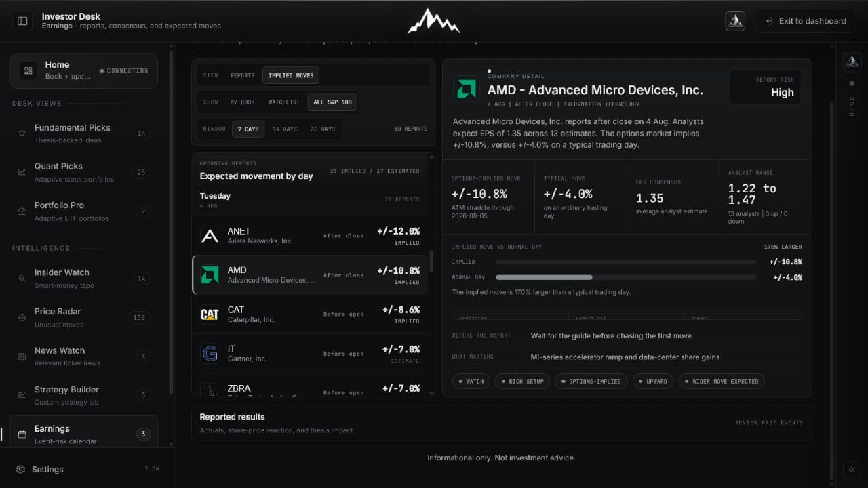Open Price Radar

click(83, 317)
